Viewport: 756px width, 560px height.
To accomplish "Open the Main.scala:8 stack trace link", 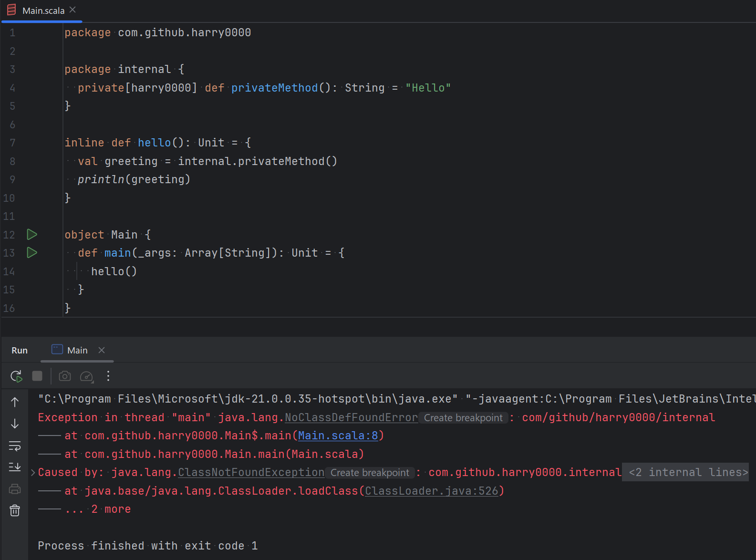I will tap(338, 436).
